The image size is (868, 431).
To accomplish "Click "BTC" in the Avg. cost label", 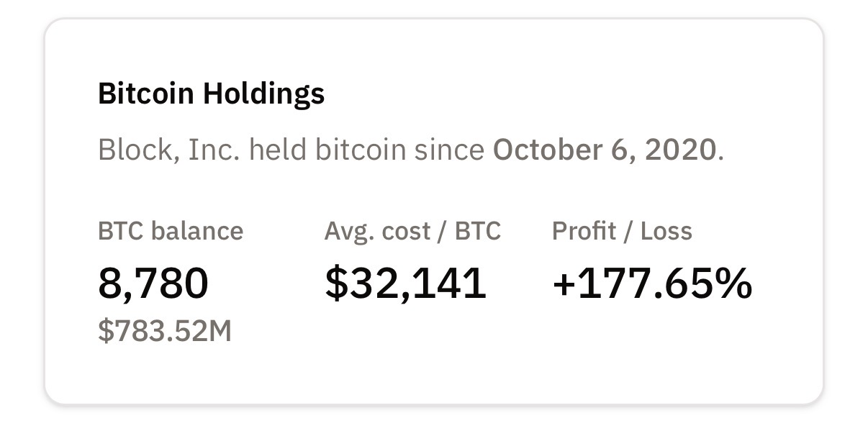I will coord(479,231).
